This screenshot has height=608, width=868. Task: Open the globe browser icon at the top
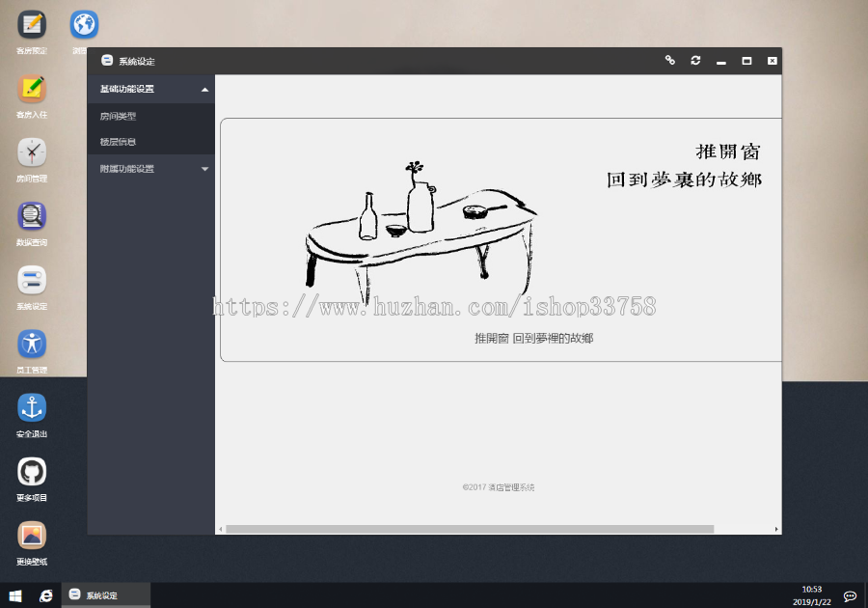pos(83,25)
